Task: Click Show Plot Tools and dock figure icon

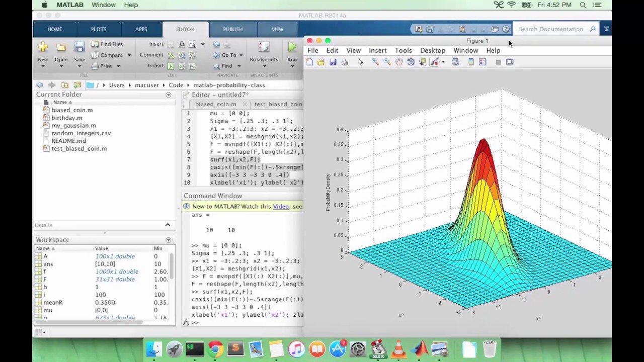Action: [510, 62]
